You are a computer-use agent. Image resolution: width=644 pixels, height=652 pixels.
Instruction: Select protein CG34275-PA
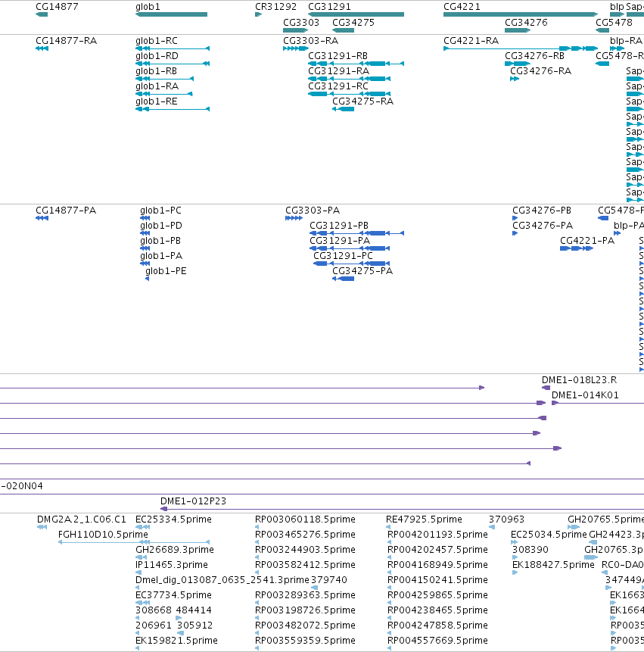(x=362, y=271)
